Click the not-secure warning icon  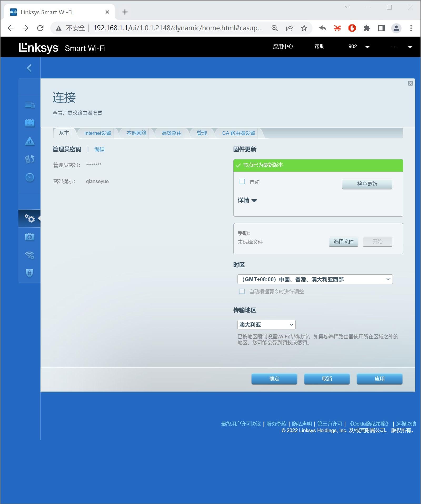(x=59, y=28)
